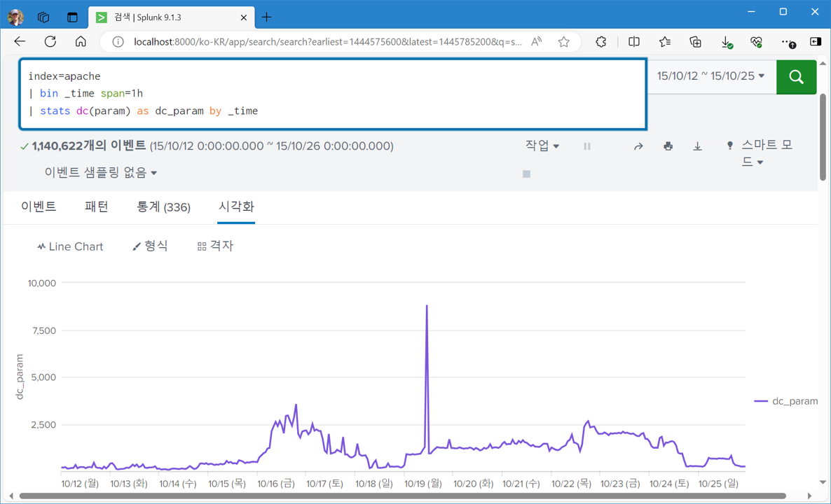
Task: Run search with green magnifier button
Action: pyautogui.click(x=796, y=77)
